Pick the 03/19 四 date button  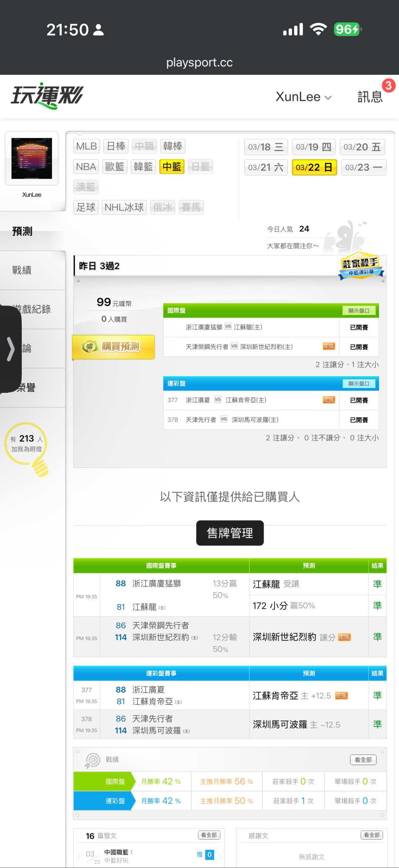click(x=314, y=147)
